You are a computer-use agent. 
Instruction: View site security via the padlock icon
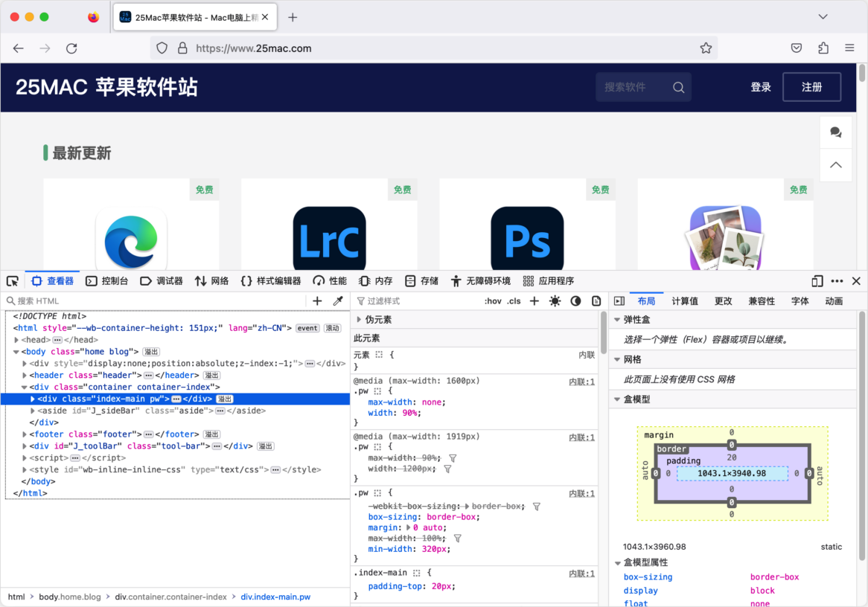(182, 48)
